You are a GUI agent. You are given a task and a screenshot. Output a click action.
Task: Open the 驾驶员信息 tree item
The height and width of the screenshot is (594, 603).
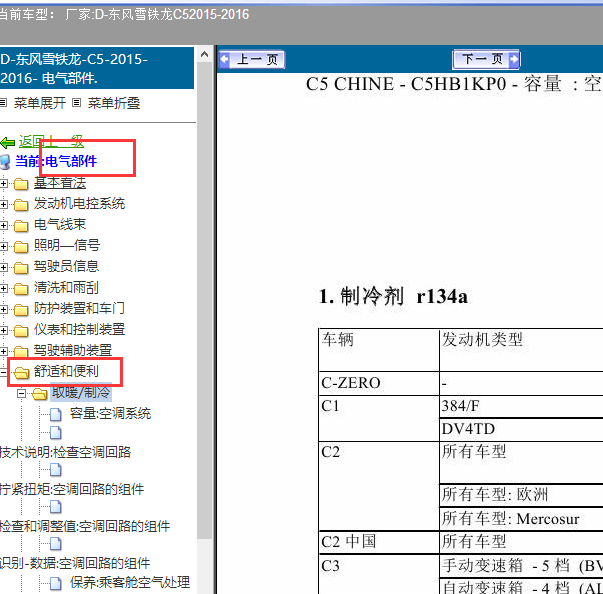(x=66, y=266)
